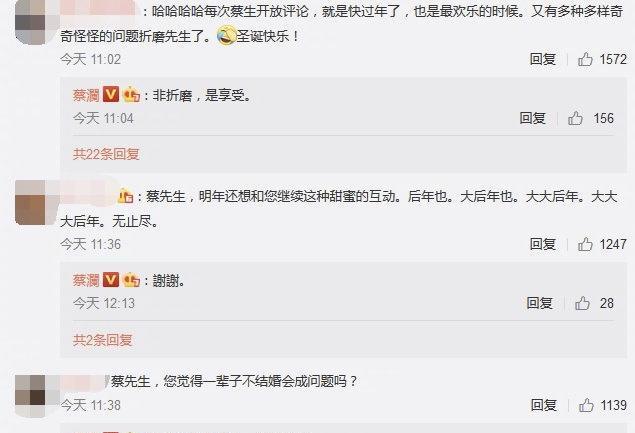Reply to the 11:02 comment
Viewport: 635px width, 433px height.
[x=543, y=60]
